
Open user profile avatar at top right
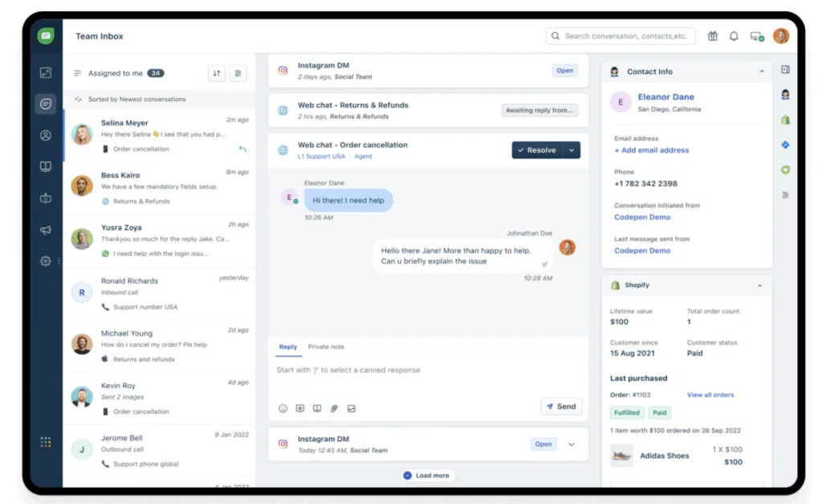click(780, 35)
